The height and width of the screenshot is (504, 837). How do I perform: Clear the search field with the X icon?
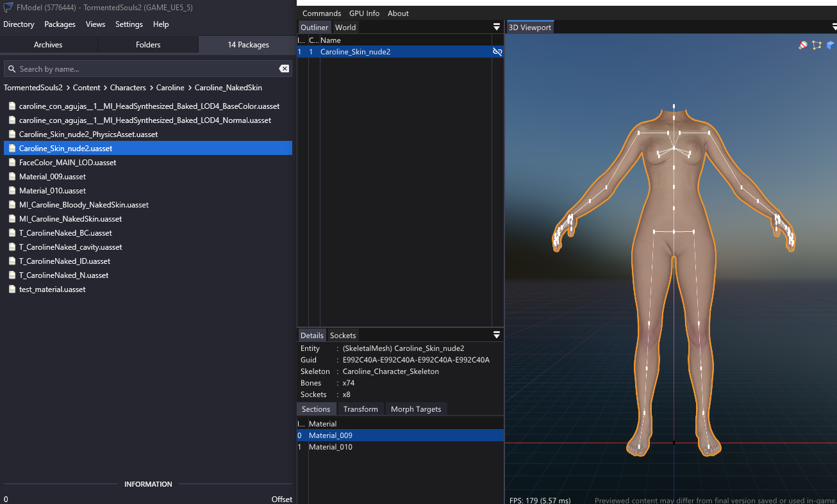click(284, 69)
